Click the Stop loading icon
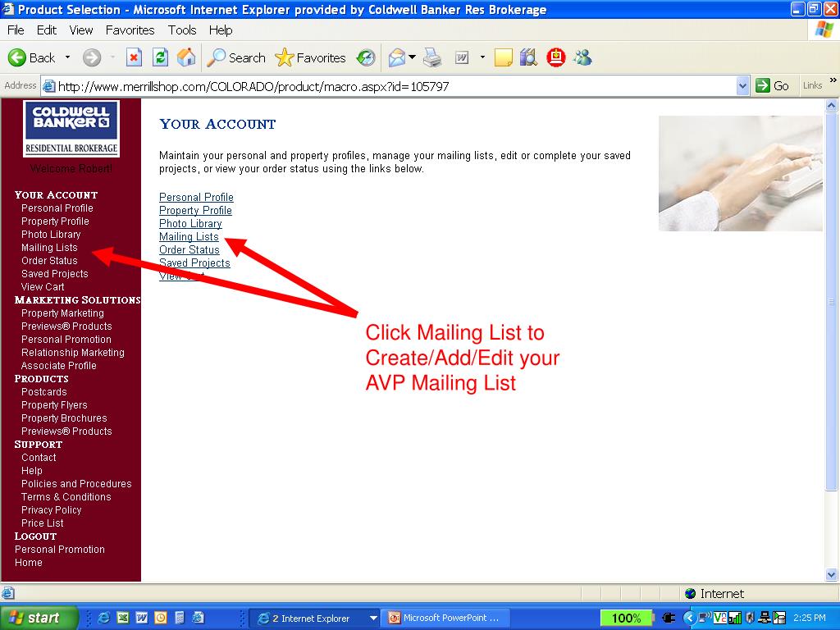Image resolution: width=840 pixels, height=630 pixels. coord(134,57)
